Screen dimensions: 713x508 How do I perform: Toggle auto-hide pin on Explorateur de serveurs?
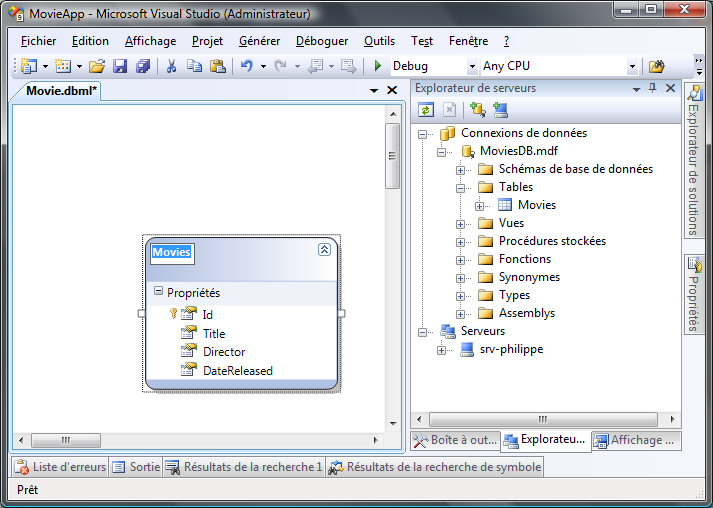(x=652, y=88)
